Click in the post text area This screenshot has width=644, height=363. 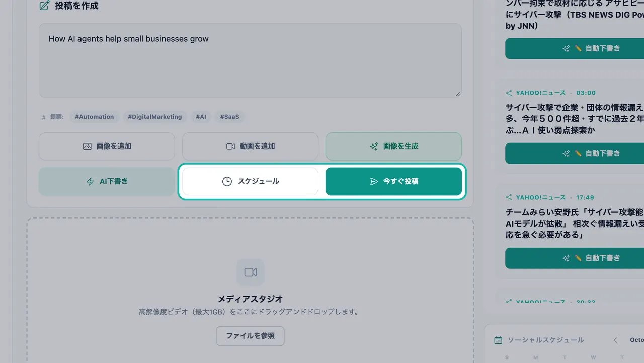pyautogui.click(x=250, y=60)
